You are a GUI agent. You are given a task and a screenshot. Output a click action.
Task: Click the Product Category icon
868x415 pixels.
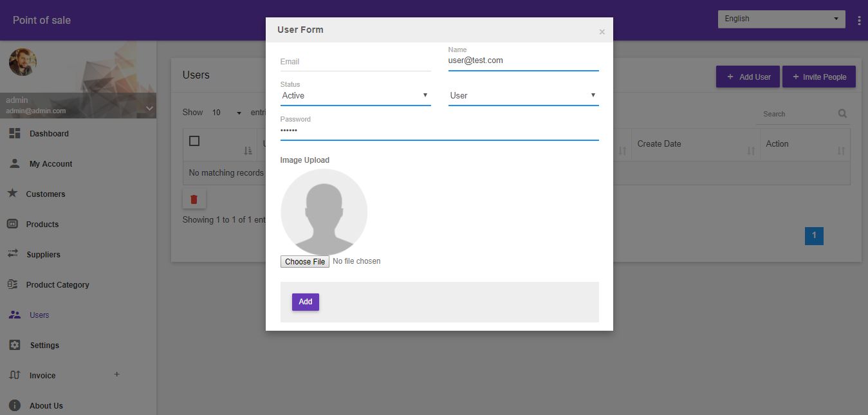click(x=12, y=284)
